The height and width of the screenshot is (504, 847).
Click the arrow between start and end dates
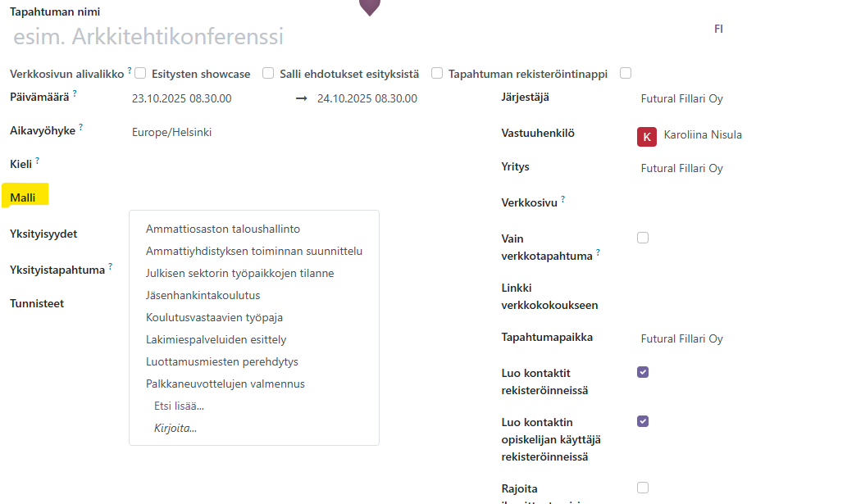pos(301,98)
